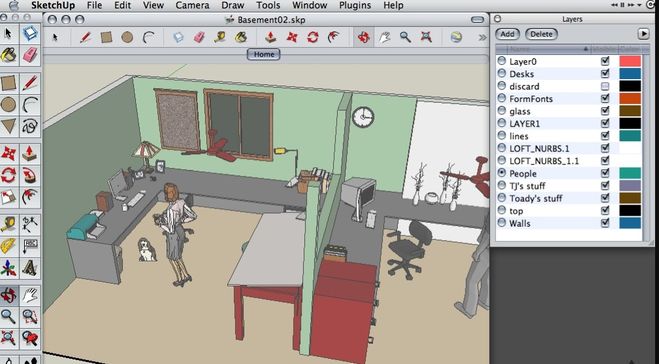The height and width of the screenshot is (364, 659).
Task: Select the 3D Text tool
Action: click(30, 268)
